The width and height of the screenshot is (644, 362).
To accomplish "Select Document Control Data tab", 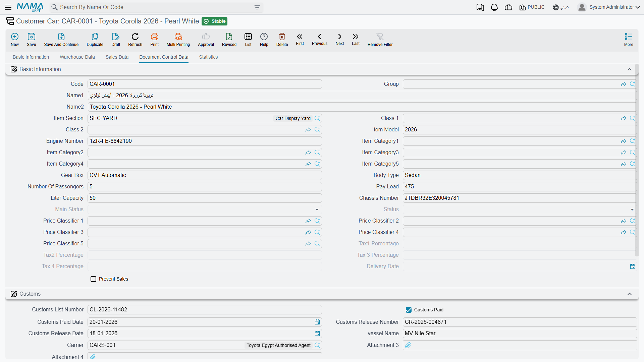I will 164,57.
